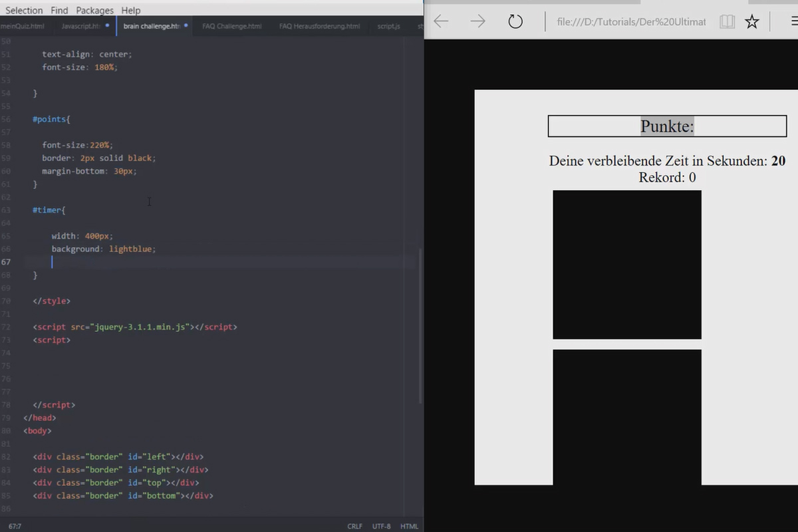This screenshot has width=798, height=532.
Task: Click the browser back arrow
Action: click(x=441, y=22)
